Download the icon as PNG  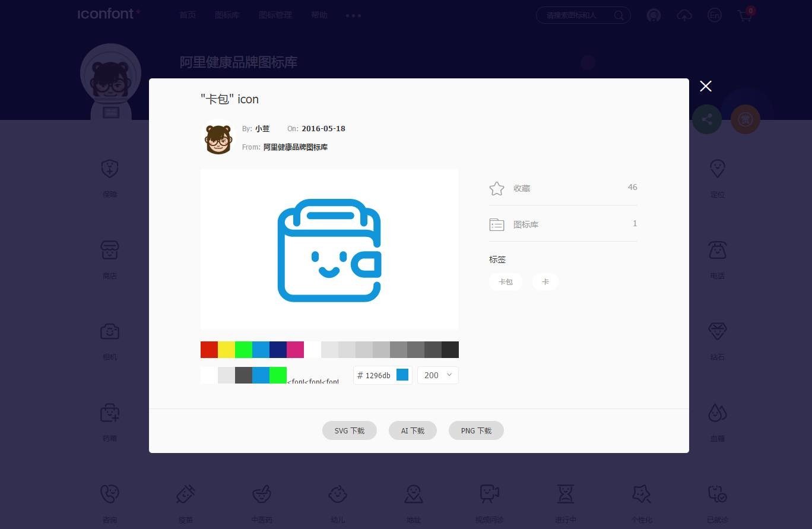pos(476,430)
